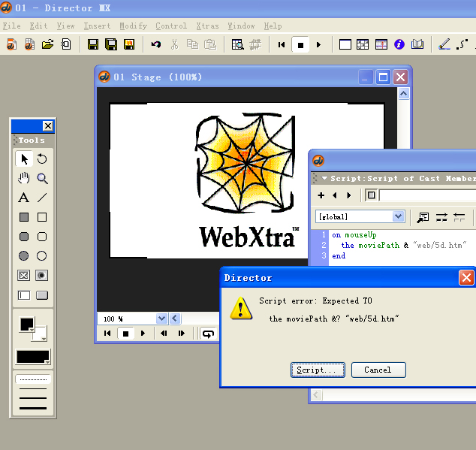The width and height of the screenshot is (476, 450).
Task: Click Cancel in the Director dialog
Action: [x=378, y=370]
